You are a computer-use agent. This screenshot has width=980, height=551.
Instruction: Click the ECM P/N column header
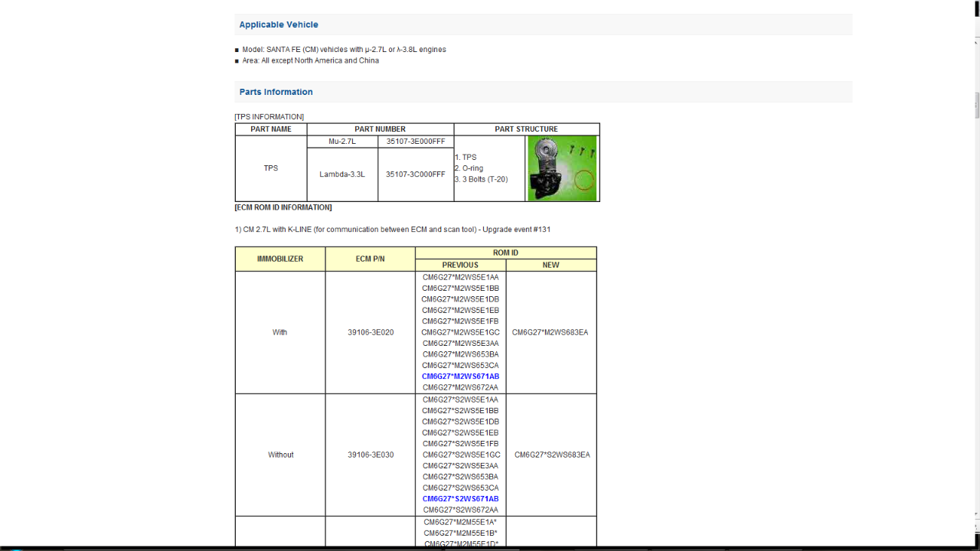(370, 259)
